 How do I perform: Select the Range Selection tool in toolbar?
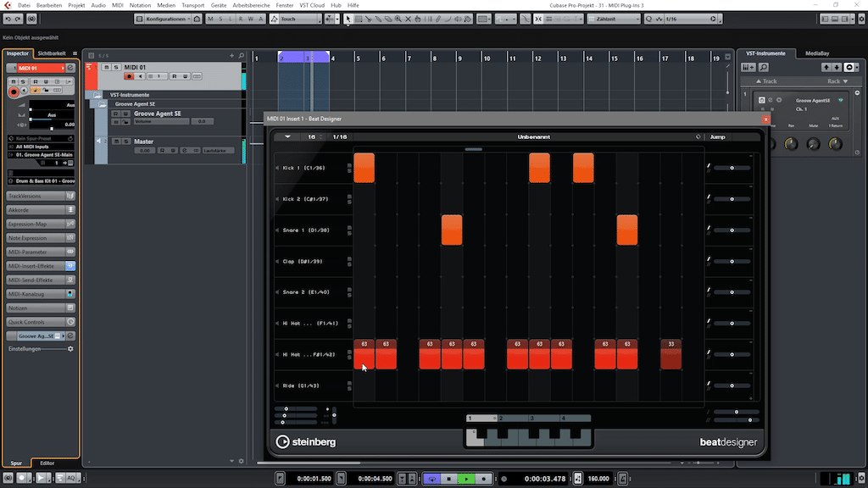coord(359,19)
